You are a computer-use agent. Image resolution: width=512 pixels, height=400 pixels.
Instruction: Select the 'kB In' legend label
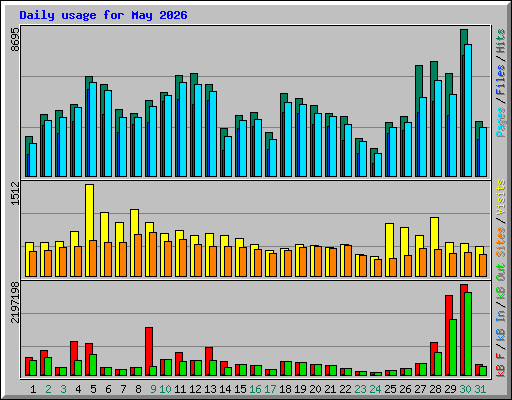501,325
